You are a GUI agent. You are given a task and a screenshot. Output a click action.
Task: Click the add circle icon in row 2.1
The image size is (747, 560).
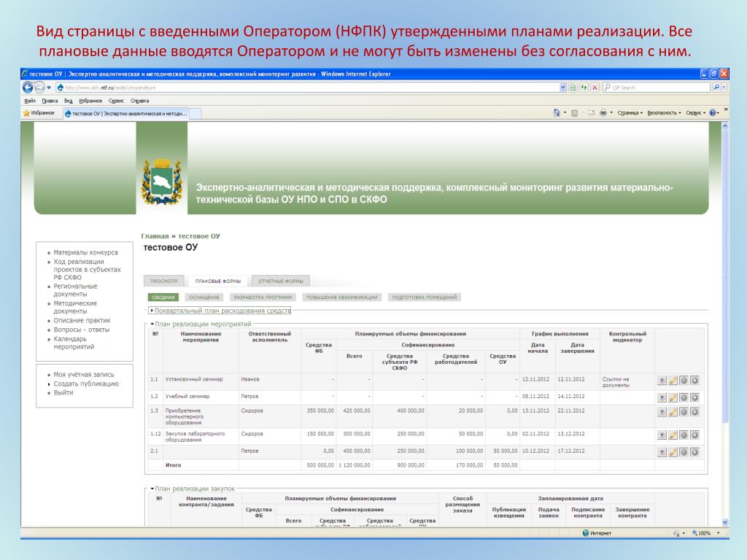(x=695, y=452)
